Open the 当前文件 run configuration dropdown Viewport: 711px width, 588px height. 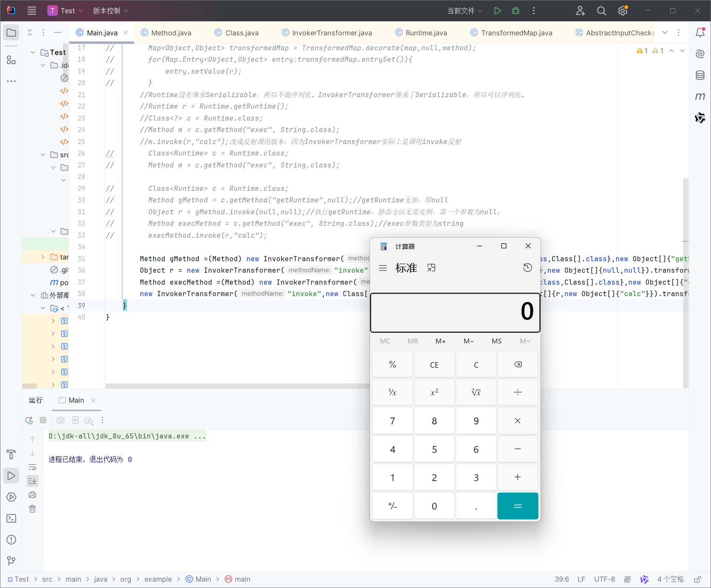tap(465, 11)
